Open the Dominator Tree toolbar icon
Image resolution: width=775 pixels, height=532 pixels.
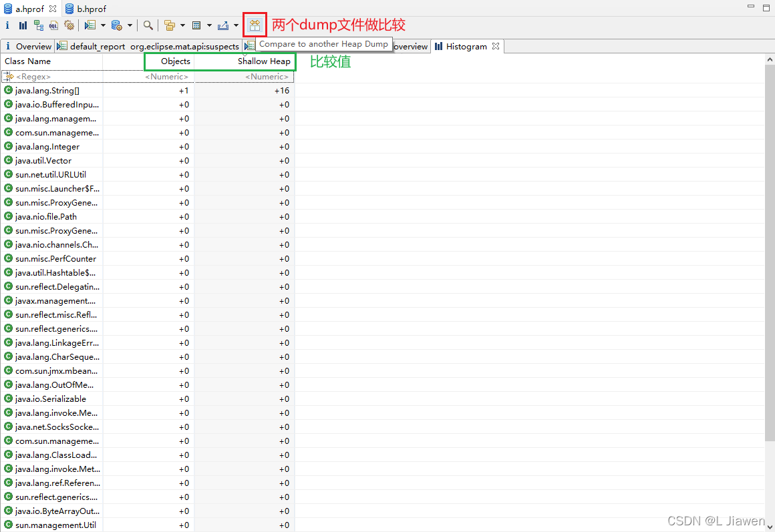pyautogui.click(x=39, y=25)
